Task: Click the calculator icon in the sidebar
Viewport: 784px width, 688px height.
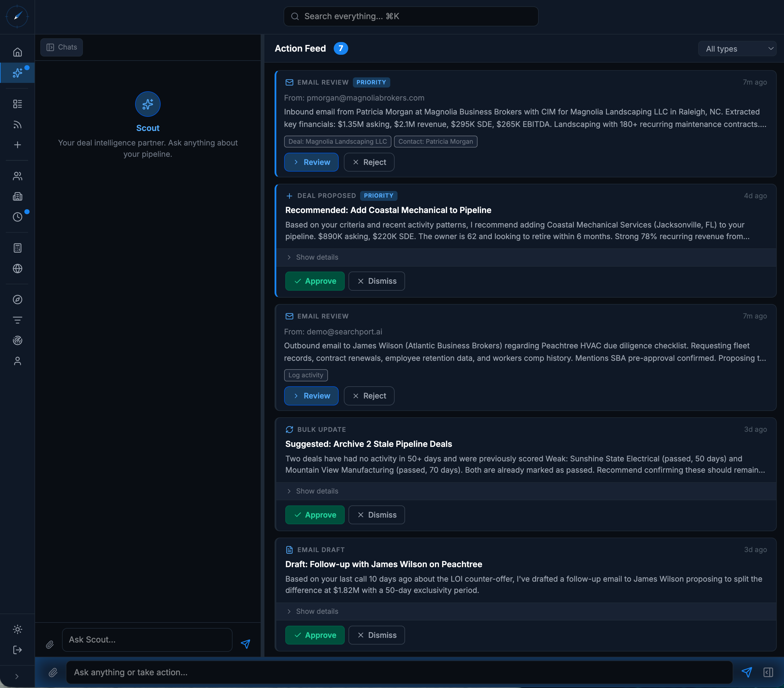Action: pos(17,247)
